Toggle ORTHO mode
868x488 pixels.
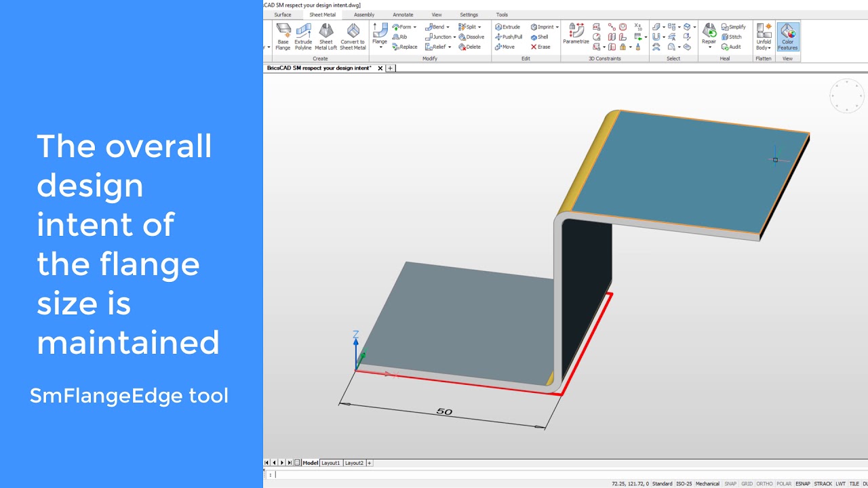coord(764,484)
